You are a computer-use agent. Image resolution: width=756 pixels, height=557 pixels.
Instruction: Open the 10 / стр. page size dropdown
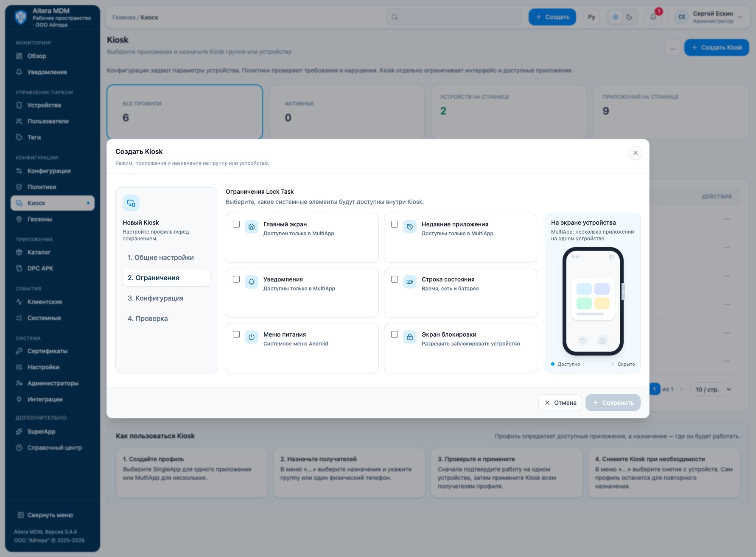[711, 389]
